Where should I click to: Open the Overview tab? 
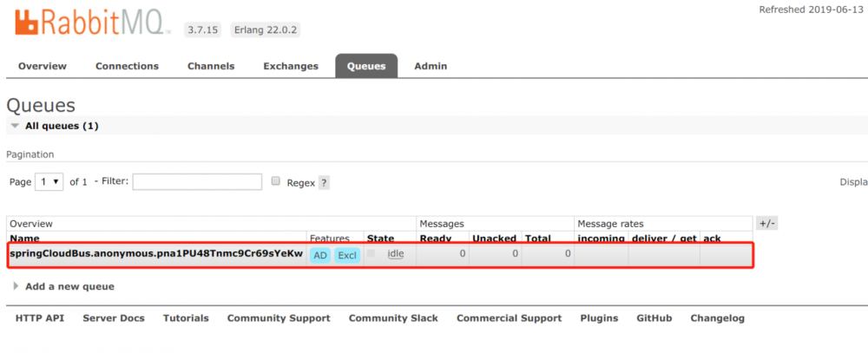42,66
